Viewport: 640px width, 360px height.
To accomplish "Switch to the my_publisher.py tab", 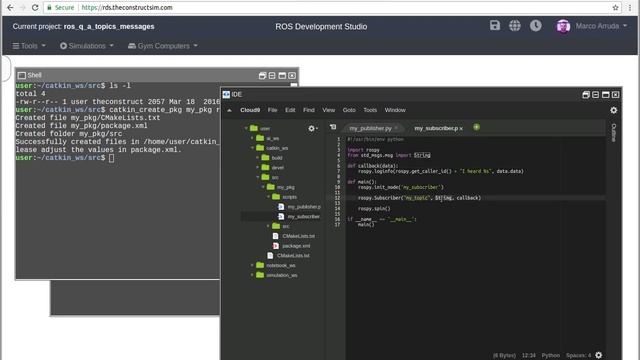I will [x=370, y=128].
